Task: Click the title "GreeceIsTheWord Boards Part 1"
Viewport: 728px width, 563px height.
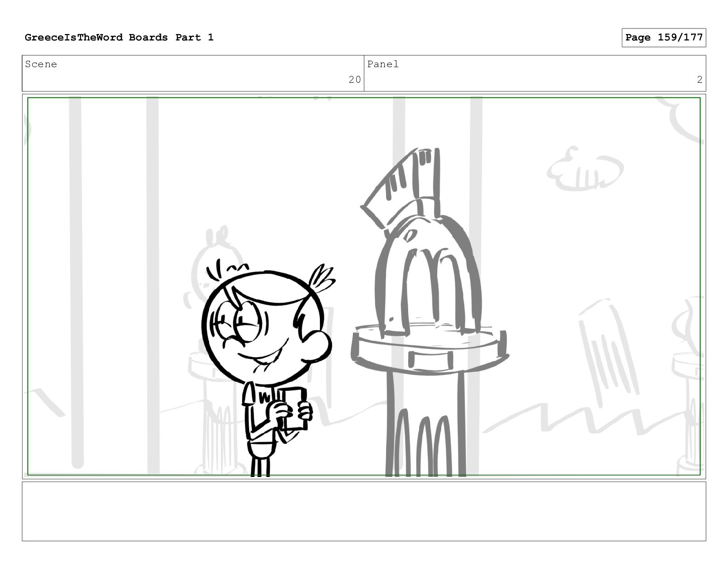Action: point(119,38)
